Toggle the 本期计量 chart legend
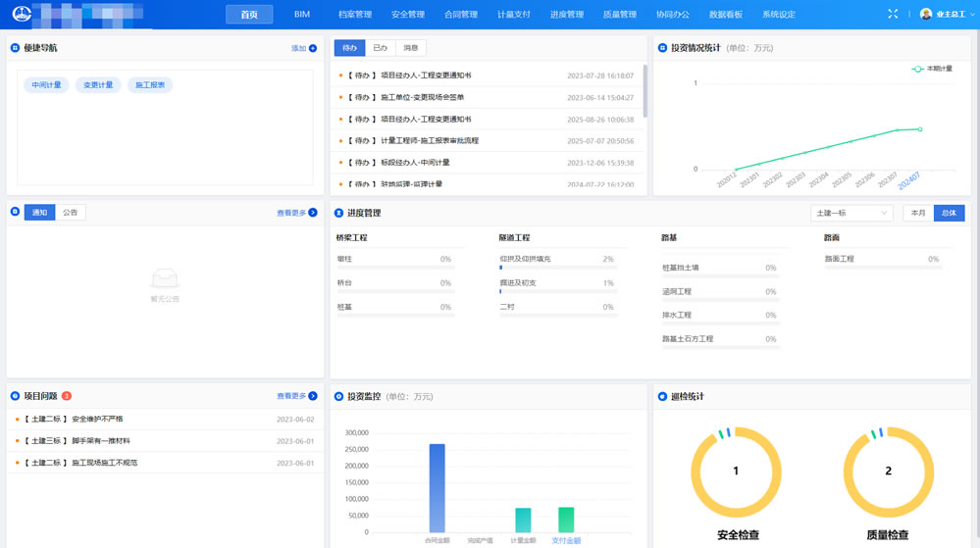The image size is (980, 548). point(932,69)
